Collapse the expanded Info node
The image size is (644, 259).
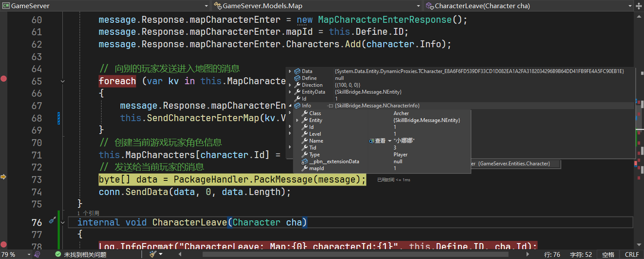coord(290,106)
